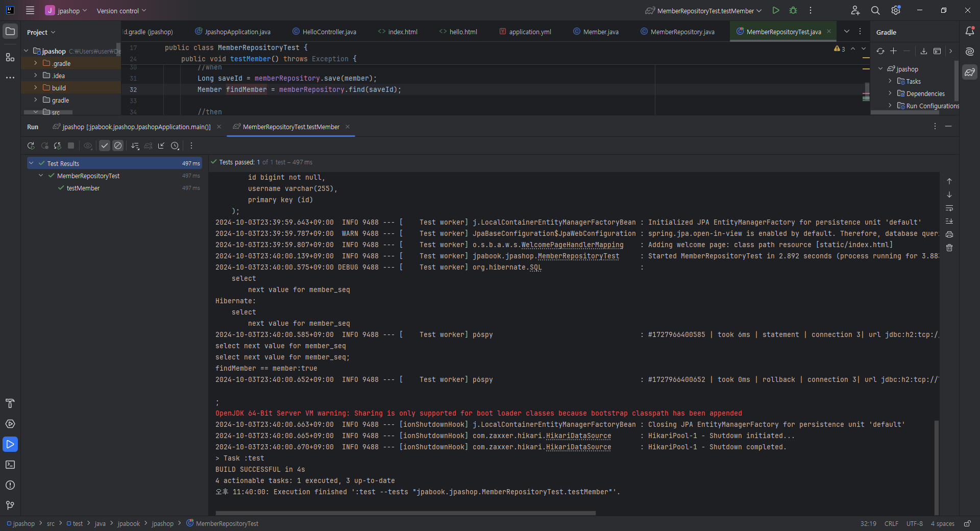
Task: Stop the running process
Action: [71, 146]
